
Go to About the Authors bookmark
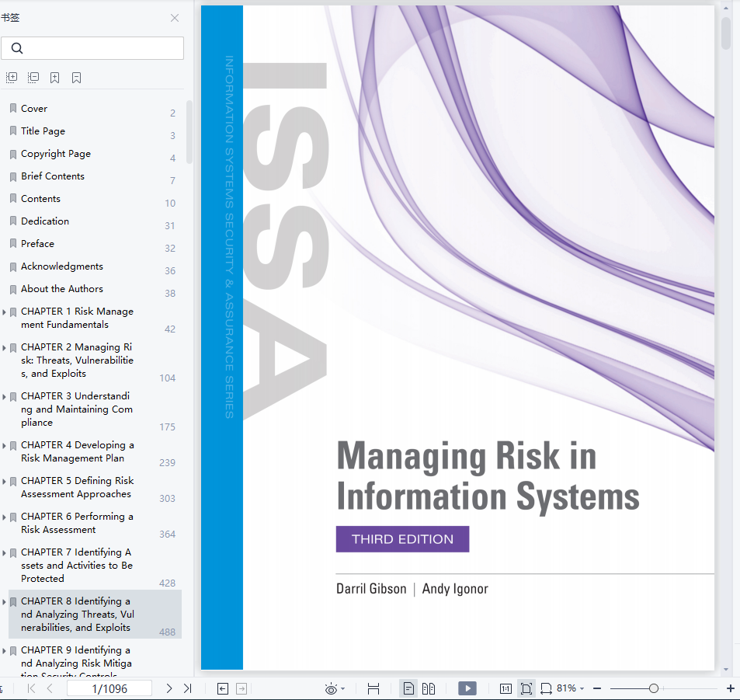62,288
